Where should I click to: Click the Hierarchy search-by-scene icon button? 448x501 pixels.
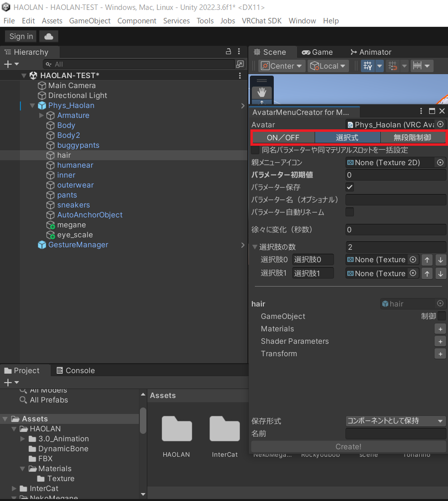pos(240,64)
